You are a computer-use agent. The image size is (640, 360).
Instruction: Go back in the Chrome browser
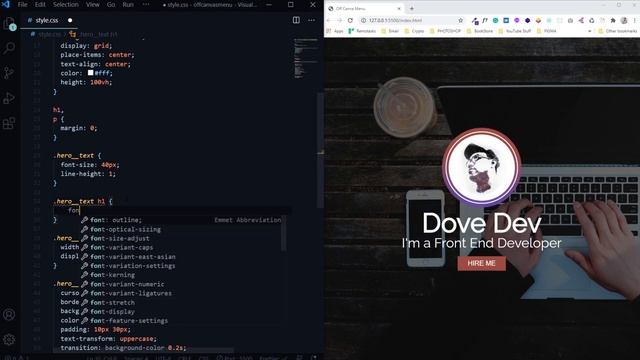329,20
